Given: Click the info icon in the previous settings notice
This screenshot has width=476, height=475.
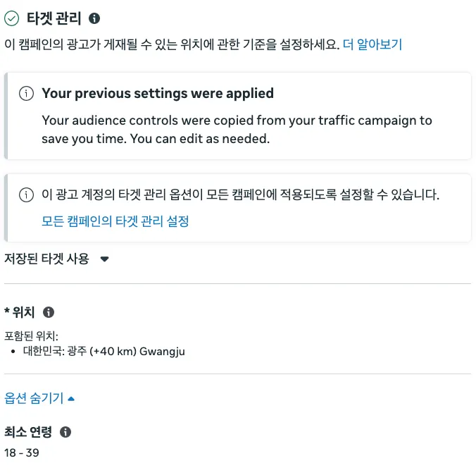Looking at the screenshot, I should (26, 94).
